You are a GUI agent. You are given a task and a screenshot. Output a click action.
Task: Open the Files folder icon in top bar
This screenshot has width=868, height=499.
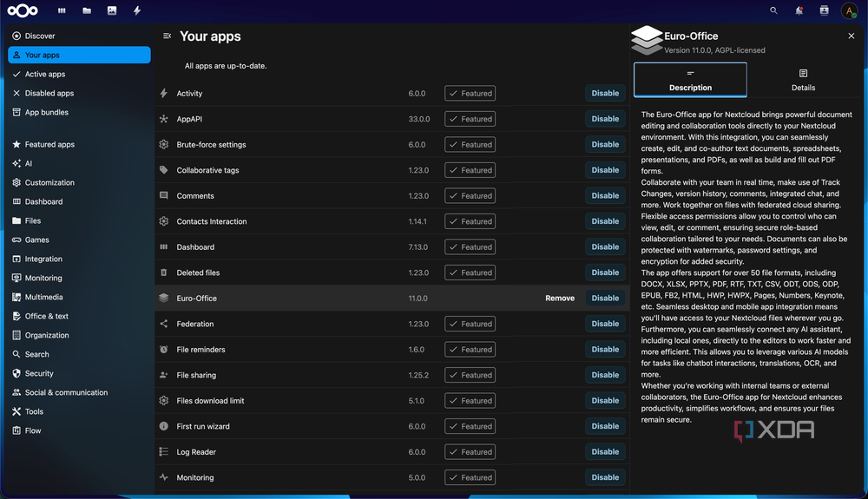pos(87,10)
